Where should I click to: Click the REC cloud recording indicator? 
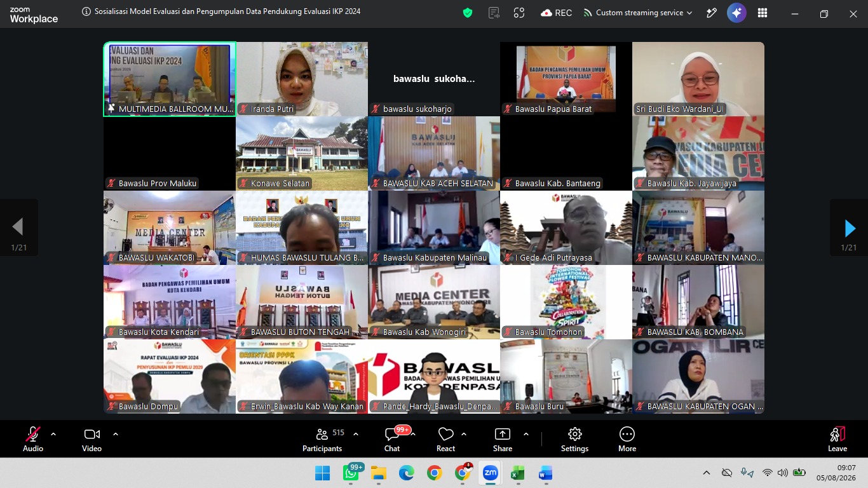coord(556,13)
